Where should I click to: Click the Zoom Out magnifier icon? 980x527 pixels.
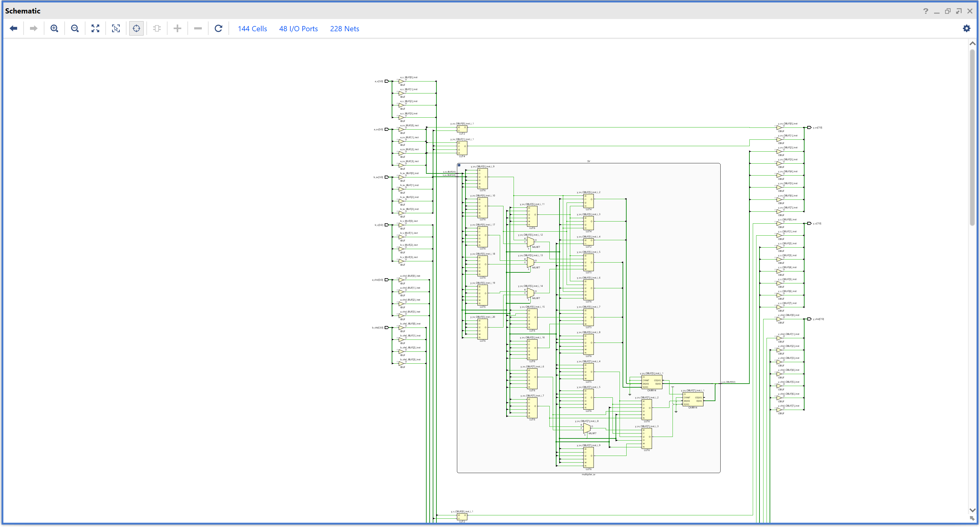[x=75, y=28]
